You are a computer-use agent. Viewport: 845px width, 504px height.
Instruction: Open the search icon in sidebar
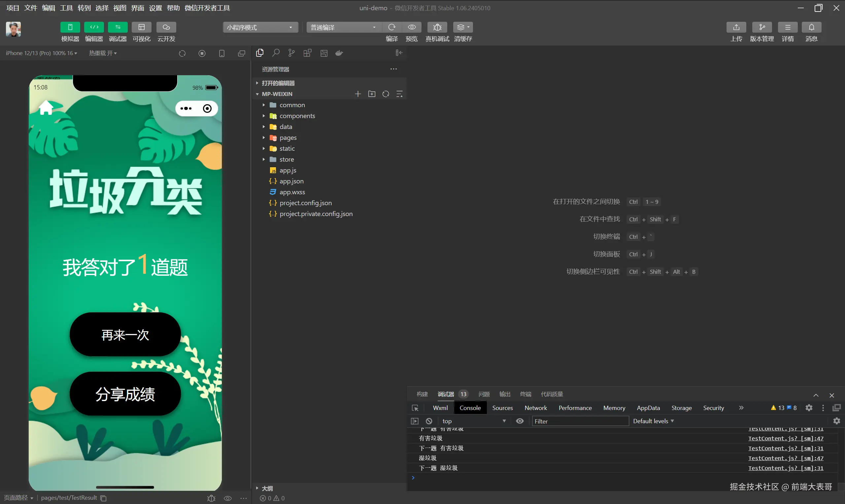point(276,53)
